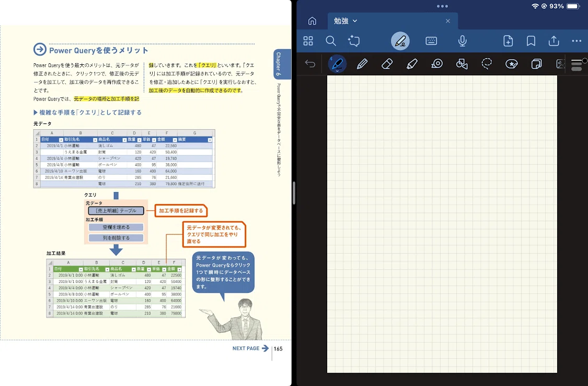Screen dimensions: 588x386
Task: Select the blue fountain pen tool
Action: [x=337, y=64]
